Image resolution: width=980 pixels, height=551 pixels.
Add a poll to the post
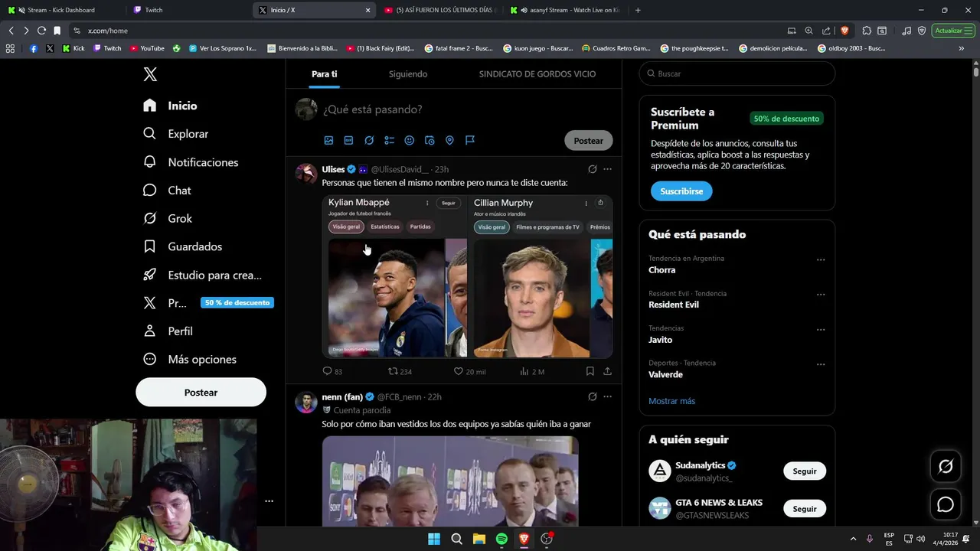(389, 140)
